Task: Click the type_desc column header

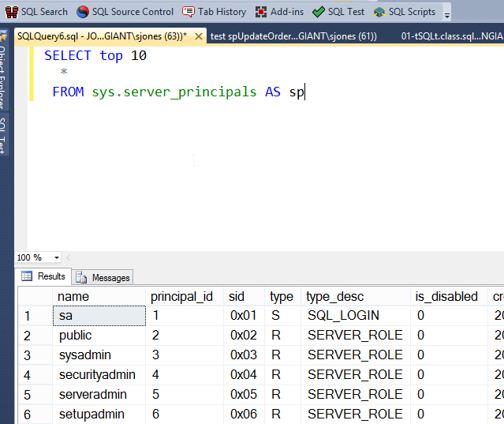Action: tap(335, 297)
